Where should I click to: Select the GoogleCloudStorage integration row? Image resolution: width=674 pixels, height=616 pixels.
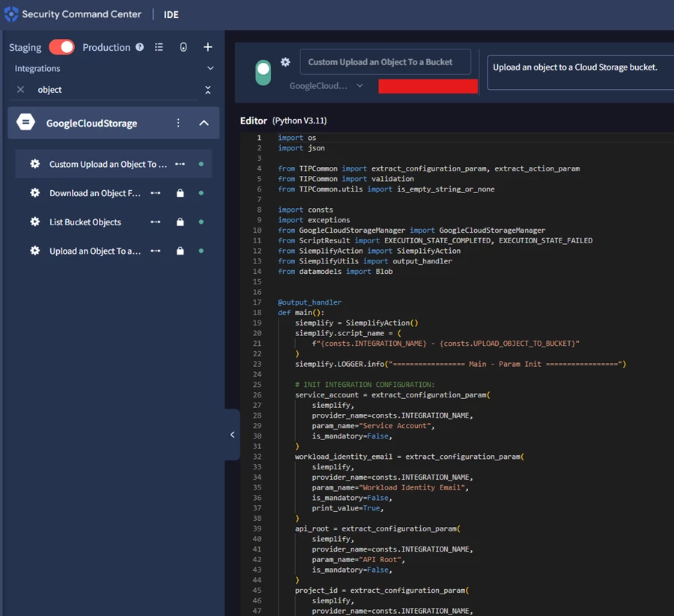point(114,123)
